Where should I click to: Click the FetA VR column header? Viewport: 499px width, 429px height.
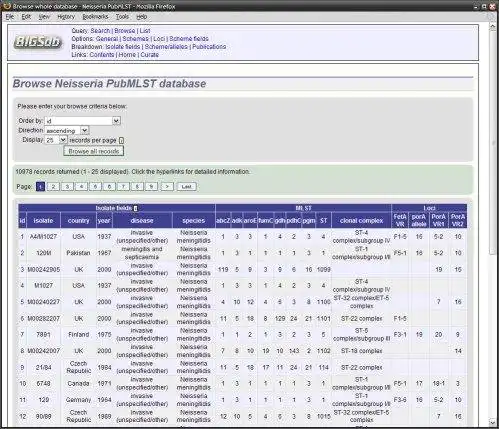pyautogui.click(x=400, y=220)
